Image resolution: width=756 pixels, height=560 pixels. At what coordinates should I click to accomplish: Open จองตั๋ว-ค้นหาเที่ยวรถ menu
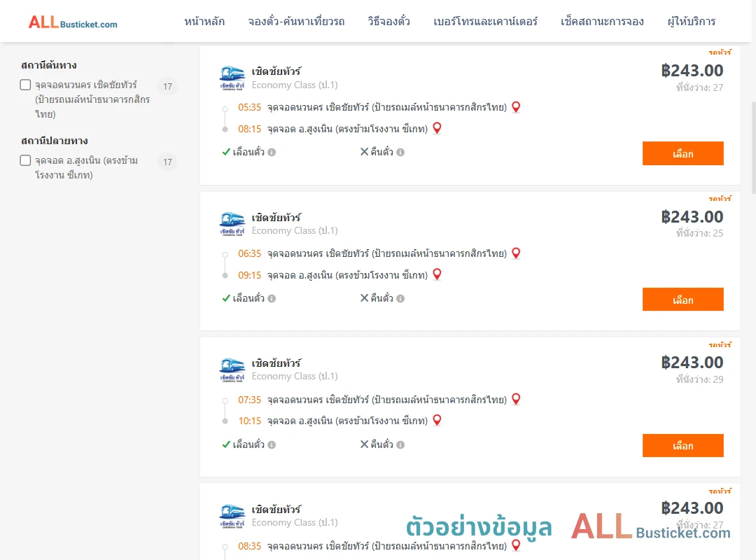point(296,22)
